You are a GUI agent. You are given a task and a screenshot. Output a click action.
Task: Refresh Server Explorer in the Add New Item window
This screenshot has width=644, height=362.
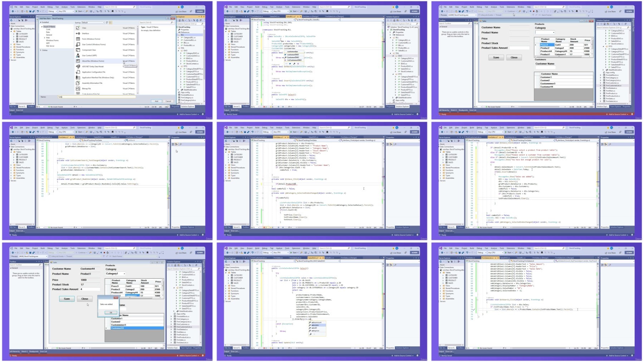coord(11,20)
